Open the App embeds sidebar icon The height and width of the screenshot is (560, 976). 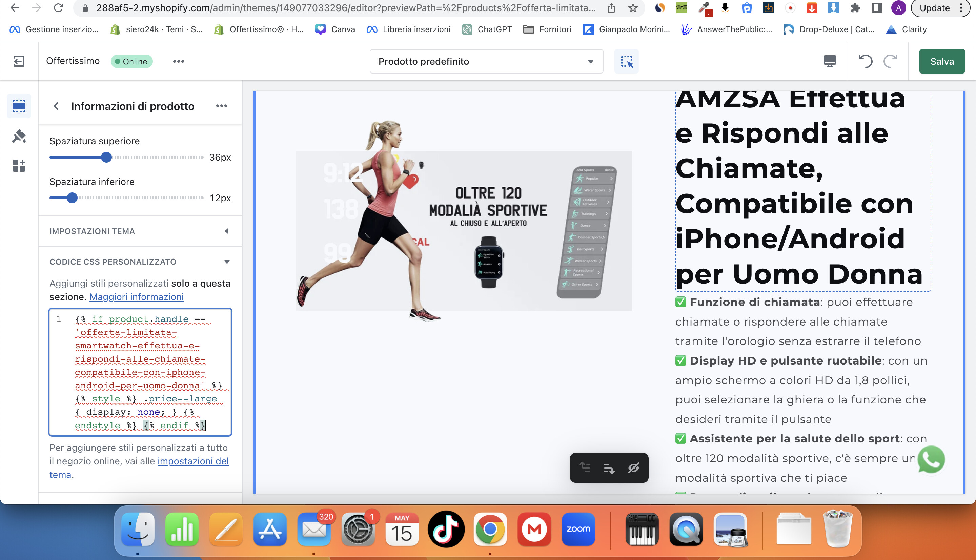coord(18,166)
